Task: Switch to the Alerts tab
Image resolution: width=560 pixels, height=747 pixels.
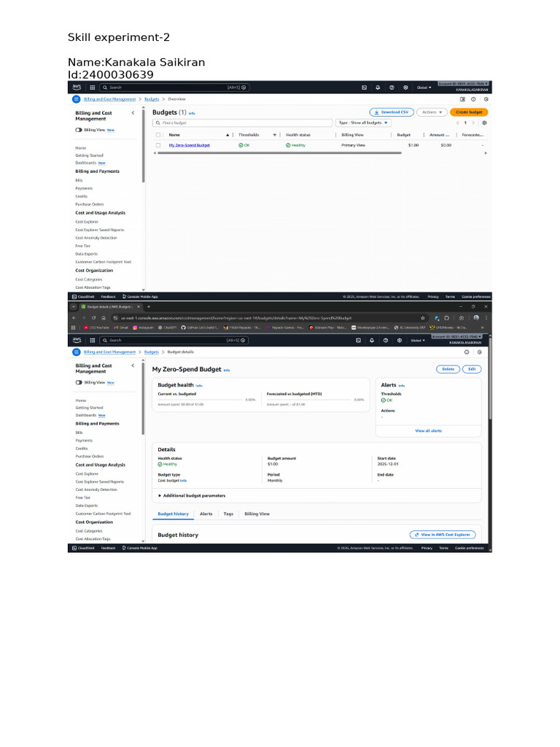Action: coord(206,514)
